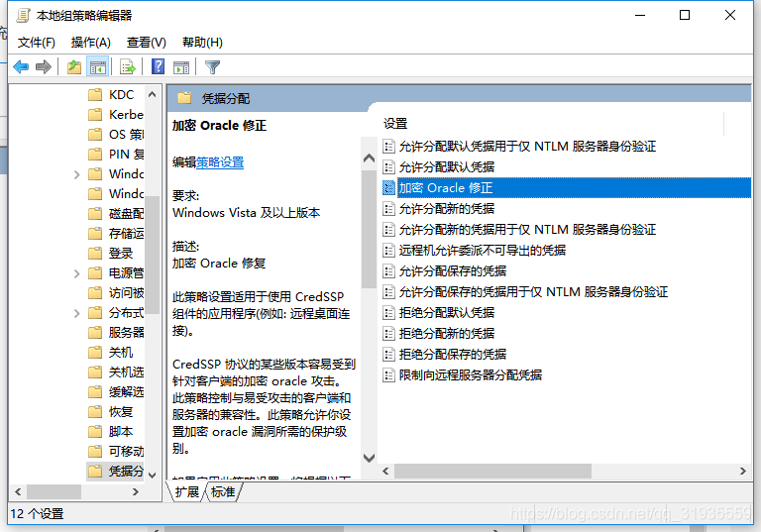Screen dimensions: 761x532
Task: Click policy icon for 拒绝分配保存的凭据
Action: [x=388, y=355]
